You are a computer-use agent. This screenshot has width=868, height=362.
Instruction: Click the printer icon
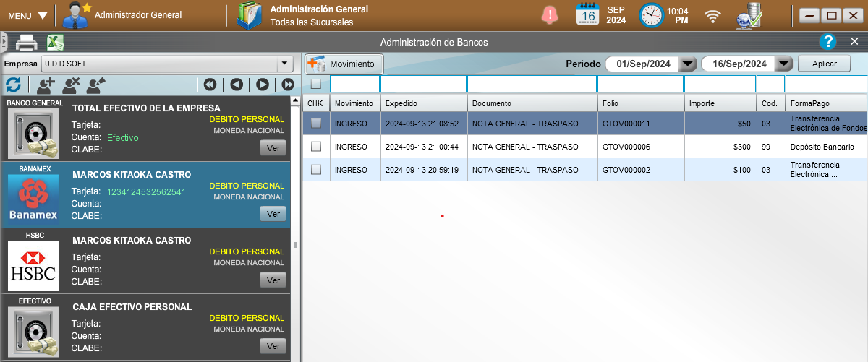26,43
